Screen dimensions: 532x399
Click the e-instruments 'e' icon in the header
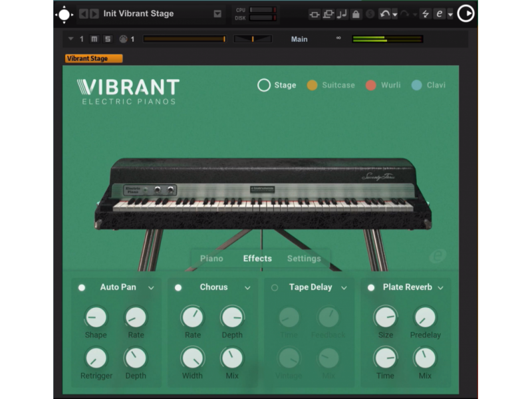(440, 14)
